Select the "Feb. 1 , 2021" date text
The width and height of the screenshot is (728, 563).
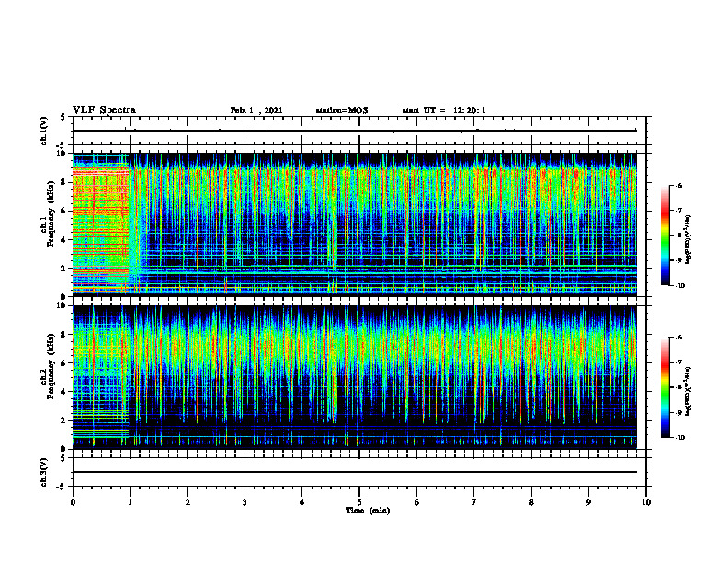coord(256,110)
